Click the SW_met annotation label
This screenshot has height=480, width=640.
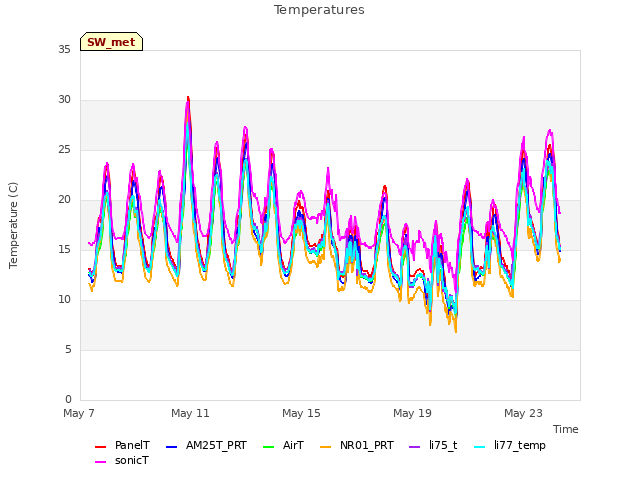point(111,42)
